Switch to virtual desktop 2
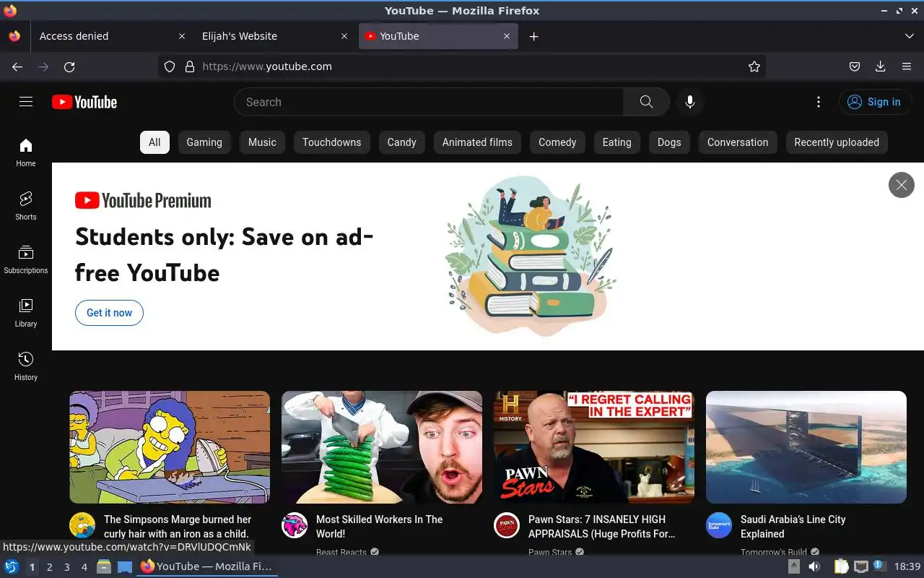 pyautogui.click(x=49, y=567)
